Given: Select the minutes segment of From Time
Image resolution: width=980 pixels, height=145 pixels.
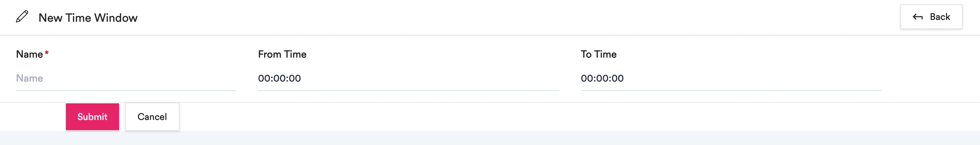Looking at the screenshot, I should [x=280, y=78].
